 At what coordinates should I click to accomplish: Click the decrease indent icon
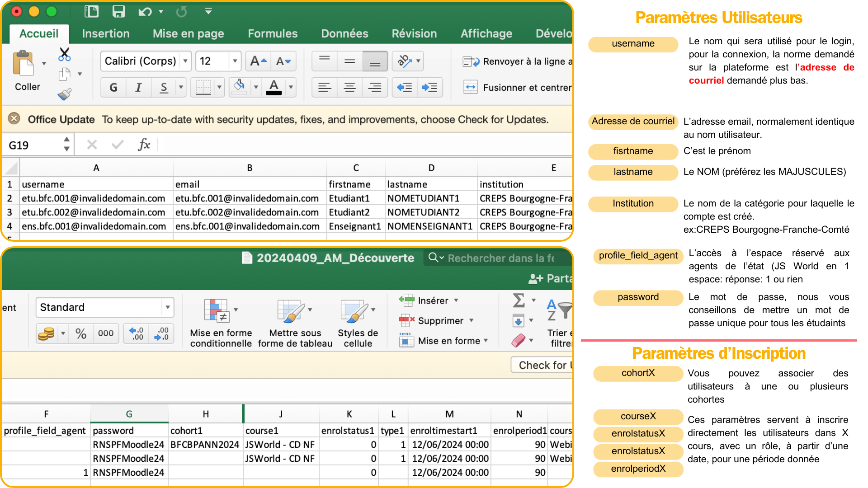point(404,87)
